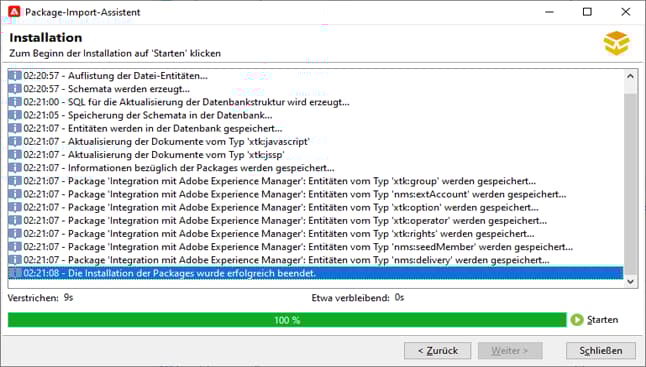Click info icon of 'xtk:operator' row

tap(15, 221)
